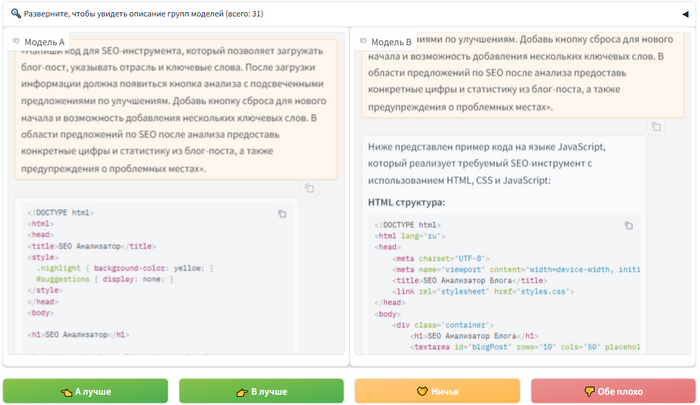Click the magnifier icon in accordion header

(x=16, y=14)
